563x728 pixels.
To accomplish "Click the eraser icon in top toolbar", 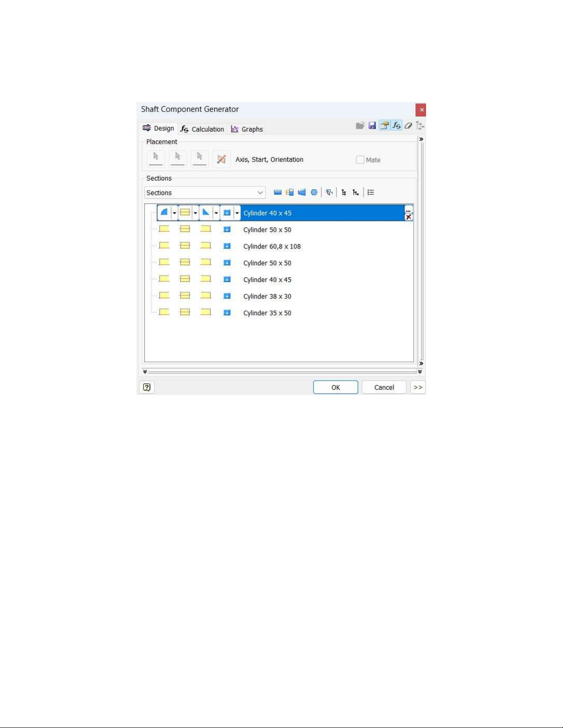I will click(408, 125).
